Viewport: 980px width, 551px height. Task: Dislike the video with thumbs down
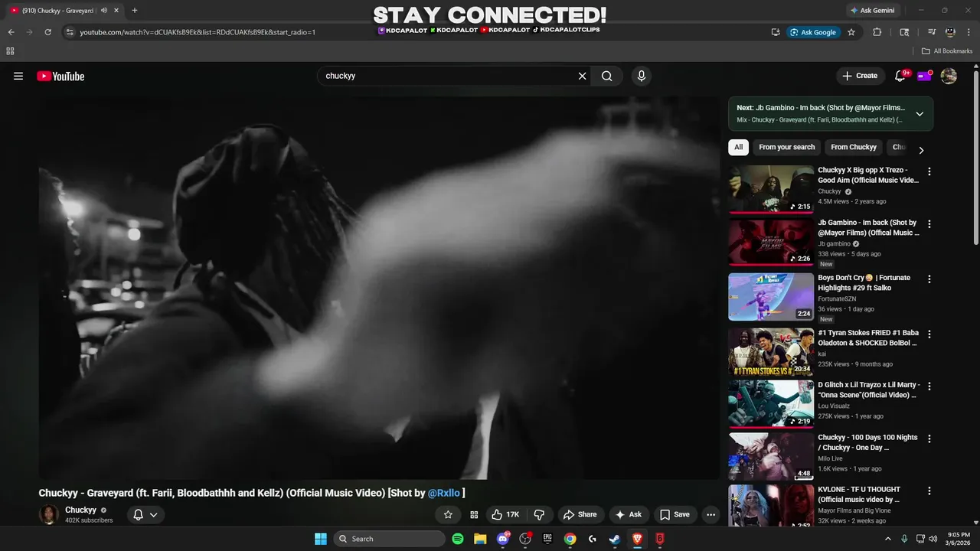(x=539, y=515)
